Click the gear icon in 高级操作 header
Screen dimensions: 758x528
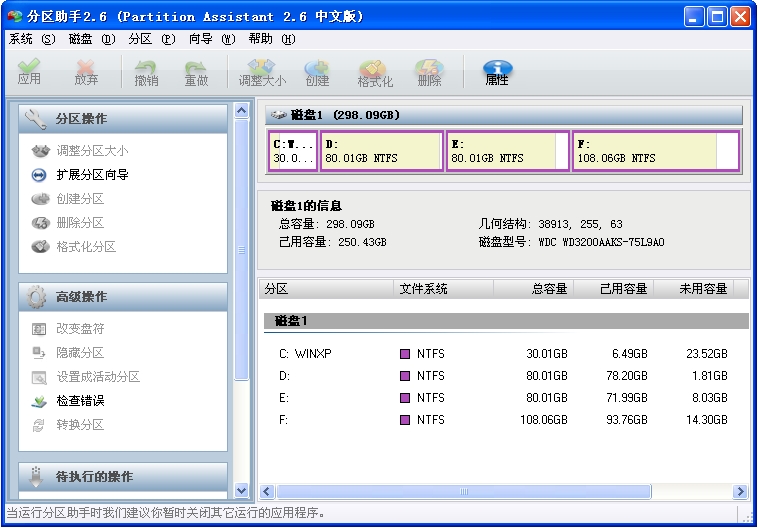tap(36, 297)
